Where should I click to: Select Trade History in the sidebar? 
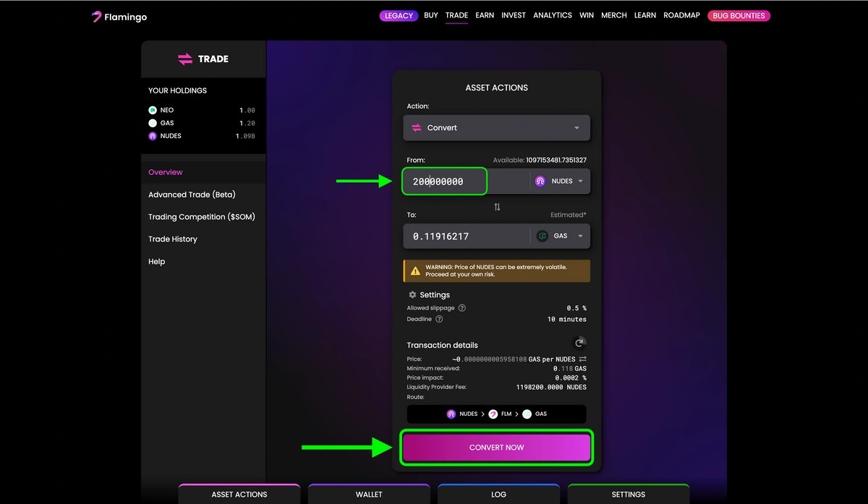point(173,239)
